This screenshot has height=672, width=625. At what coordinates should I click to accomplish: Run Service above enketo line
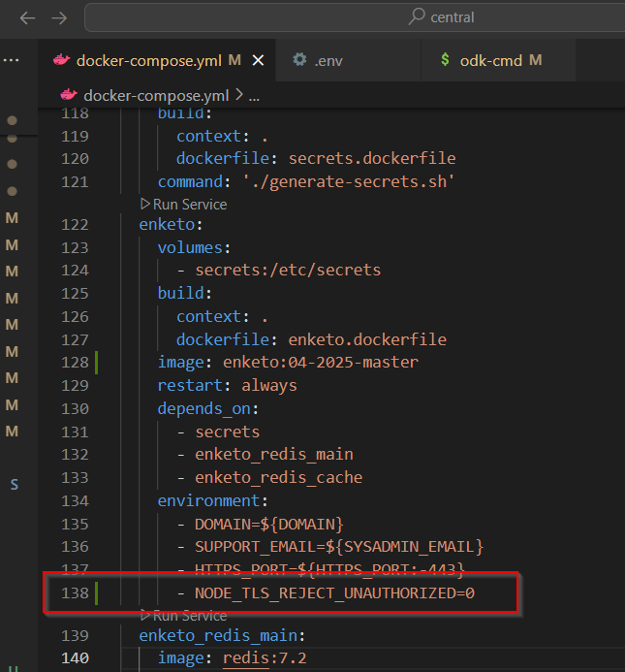(184, 205)
